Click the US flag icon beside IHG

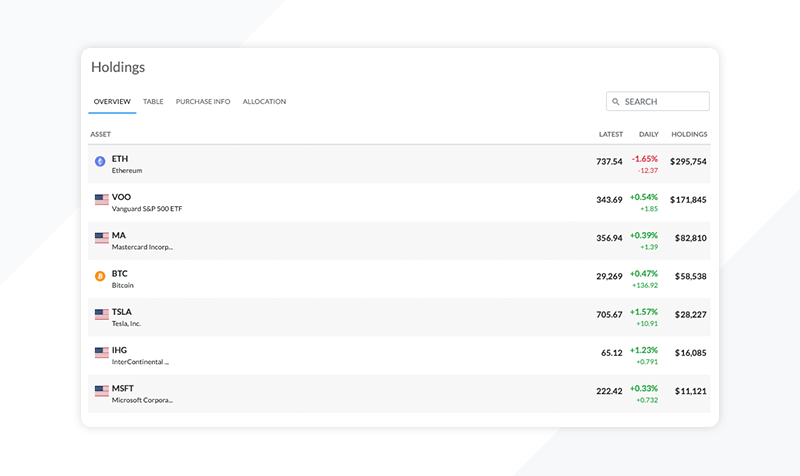tap(102, 353)
